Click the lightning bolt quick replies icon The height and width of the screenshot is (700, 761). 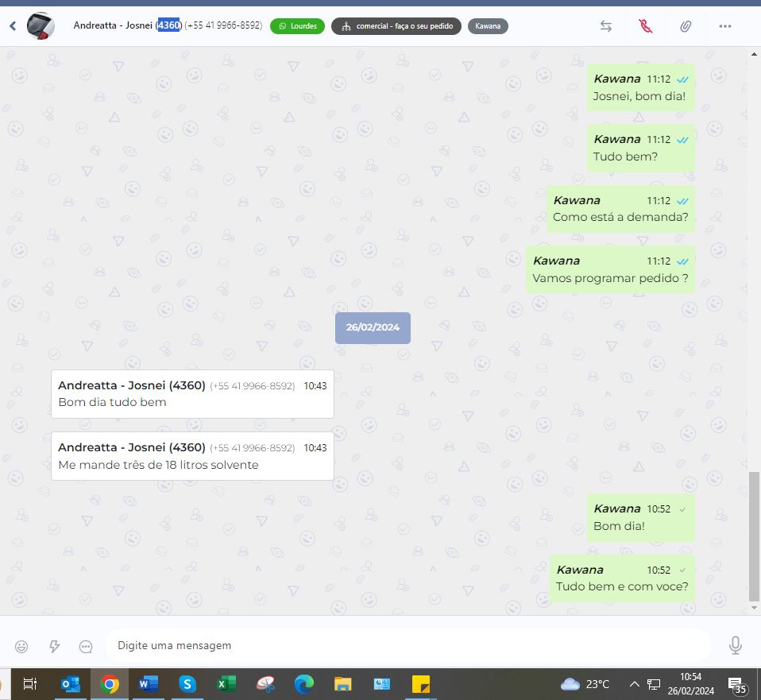[54, 646]
